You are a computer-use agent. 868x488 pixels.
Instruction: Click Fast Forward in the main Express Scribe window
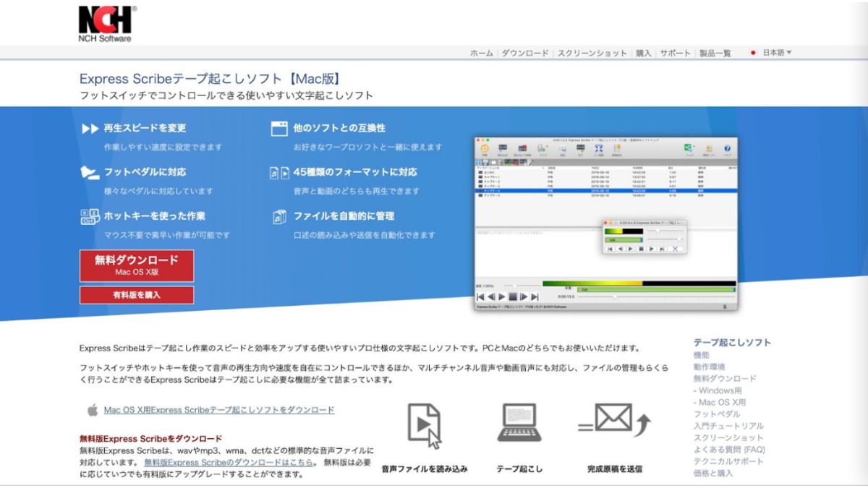[524, 296]
